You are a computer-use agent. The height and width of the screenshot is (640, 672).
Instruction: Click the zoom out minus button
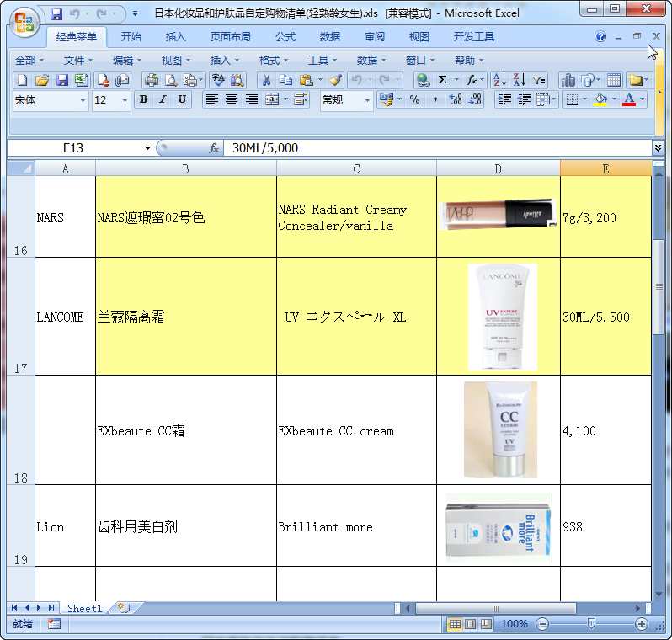[x=542, y=624]
